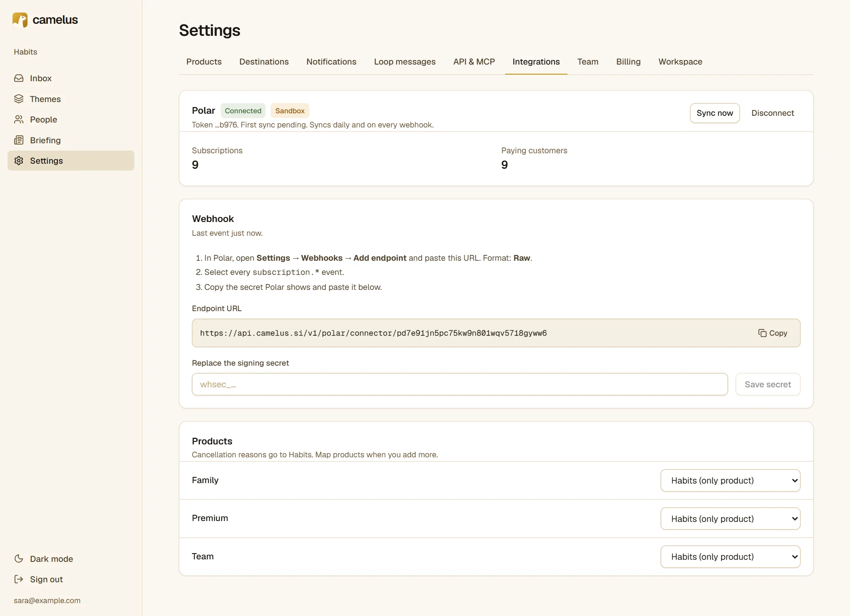Open the Workspace tab
This screenshot has width=850, height=616.
680,62
